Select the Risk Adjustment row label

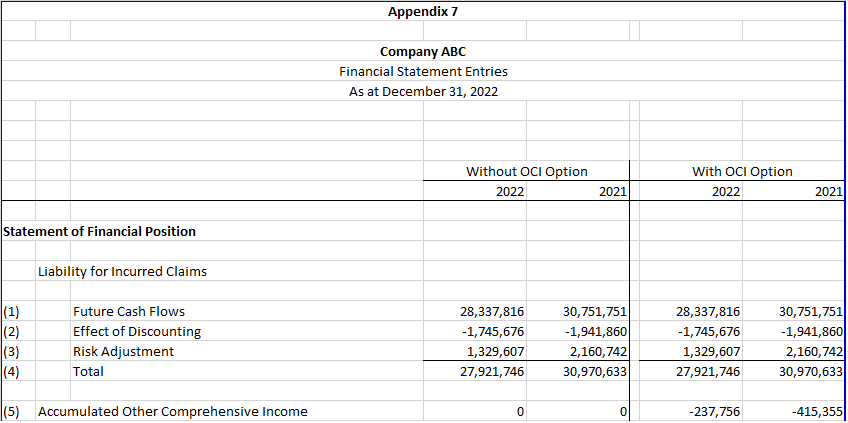pos(123,351)
